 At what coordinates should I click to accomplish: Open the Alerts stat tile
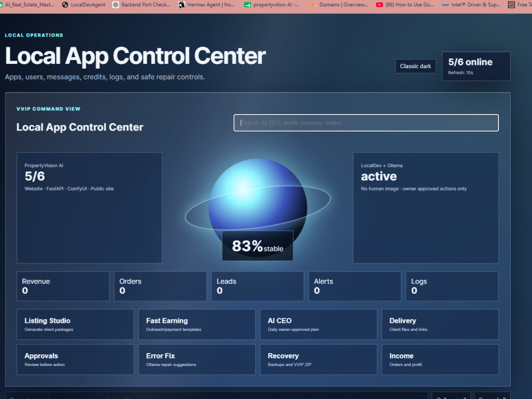pos(354,286)
